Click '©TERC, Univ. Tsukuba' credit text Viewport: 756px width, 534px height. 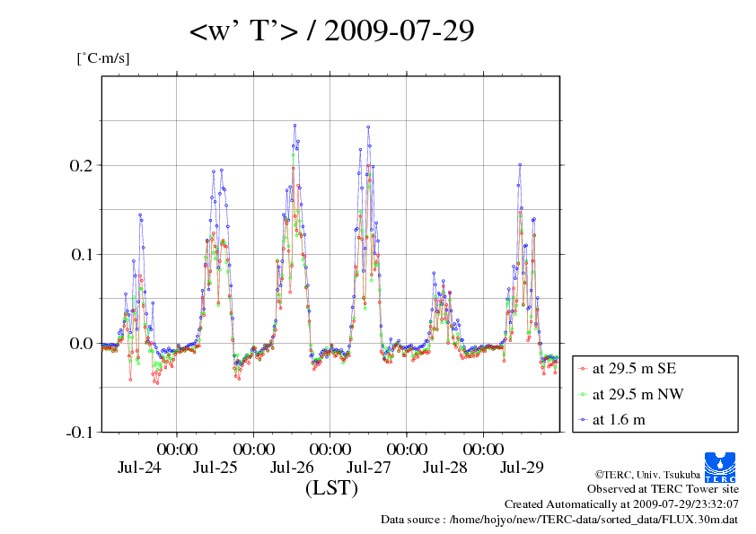pyautogui.click(x=647, y=475)
